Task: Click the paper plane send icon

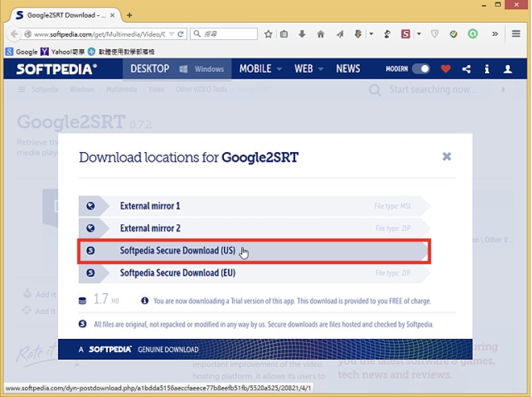Action: point(340,34)
